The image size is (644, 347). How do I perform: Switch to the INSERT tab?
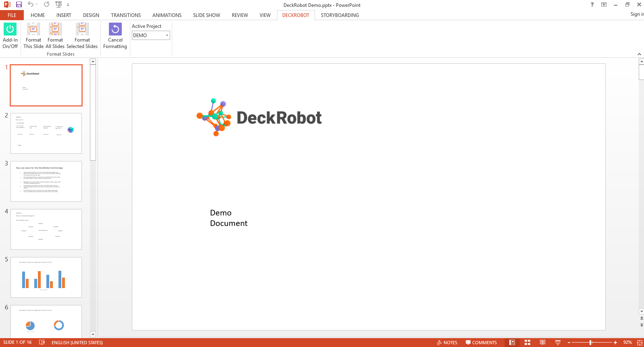pyautogui.click(x=64, y=15)
